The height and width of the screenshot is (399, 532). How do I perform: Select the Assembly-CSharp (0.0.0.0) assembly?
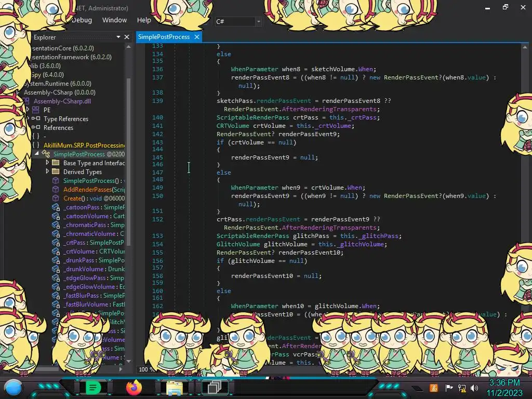pos(59,92)
